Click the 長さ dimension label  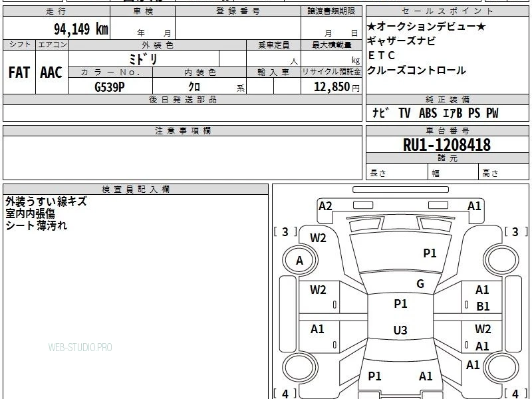coord(378,174)
